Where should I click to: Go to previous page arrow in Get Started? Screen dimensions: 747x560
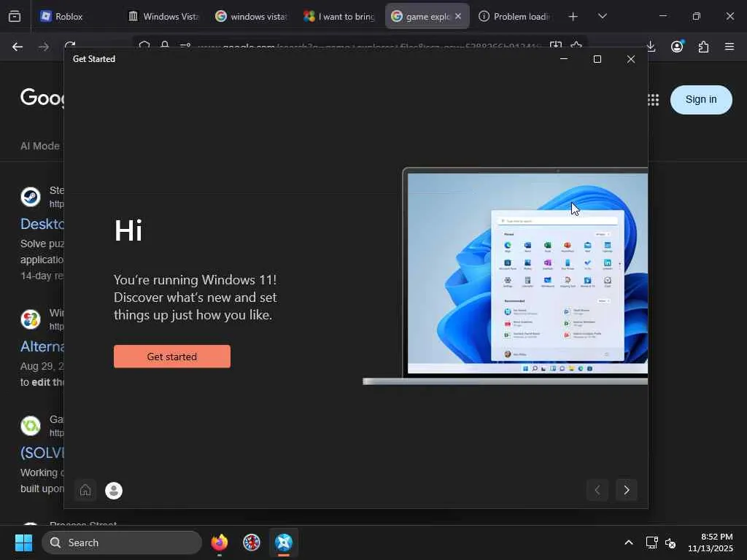[x=597, y=490]
